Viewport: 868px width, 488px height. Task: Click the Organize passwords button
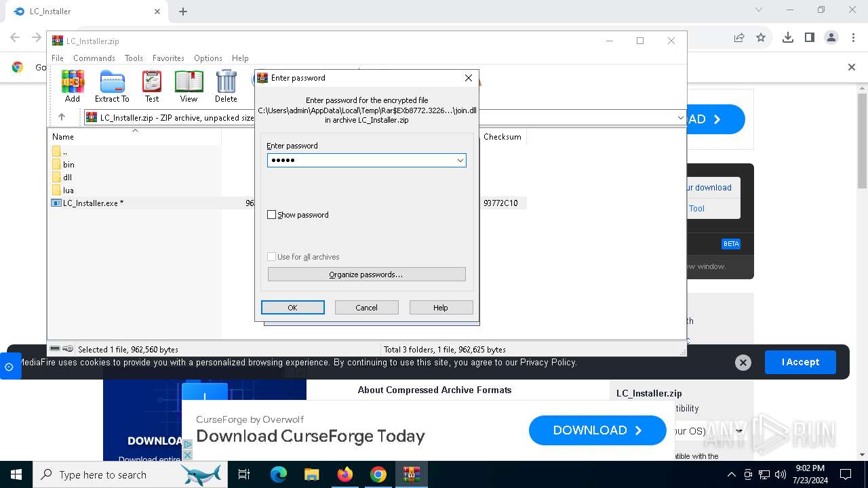[367, 274]
